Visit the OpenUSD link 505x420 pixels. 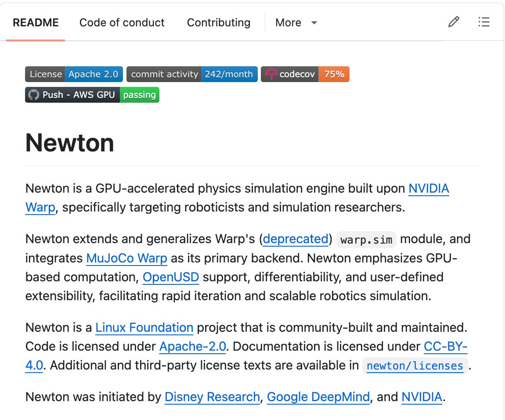click(x=171, y=277)
